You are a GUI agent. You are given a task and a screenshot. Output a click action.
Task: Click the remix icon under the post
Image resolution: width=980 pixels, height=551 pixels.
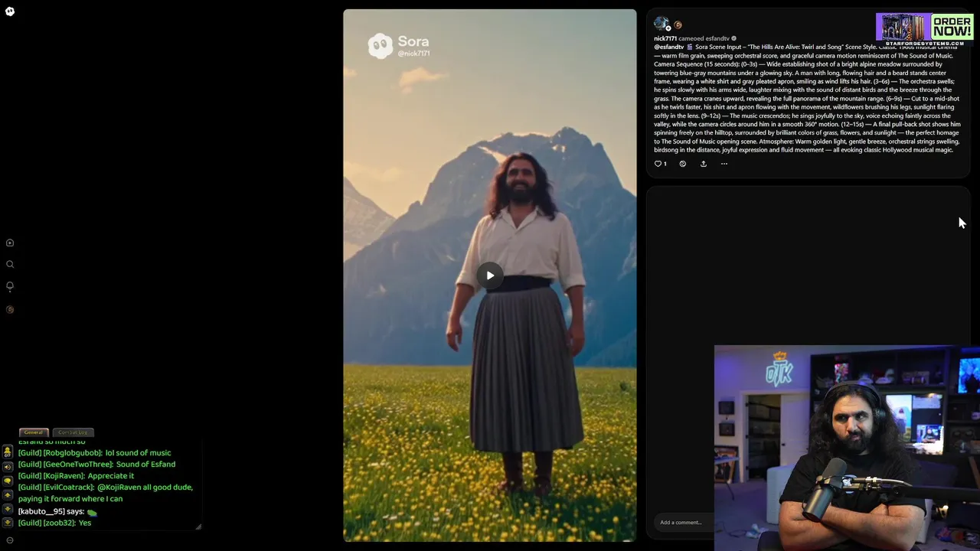[683, 164]
